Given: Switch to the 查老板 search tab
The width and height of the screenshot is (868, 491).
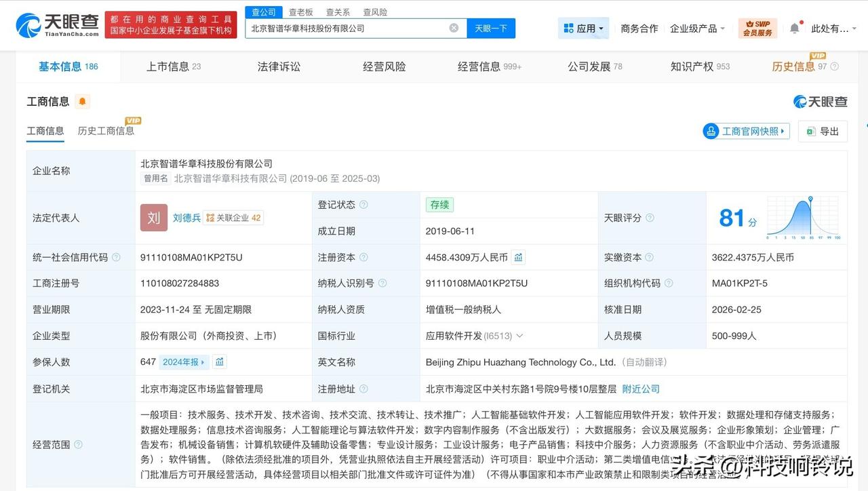Looking at the screenshot, I should [302, 12].
